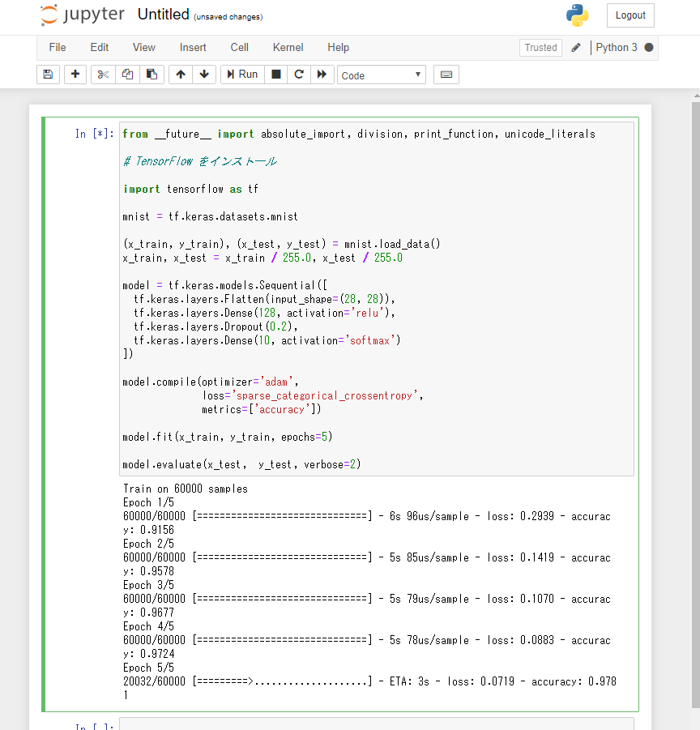Rename the notebook by clicking Untitled

(164, 14)
